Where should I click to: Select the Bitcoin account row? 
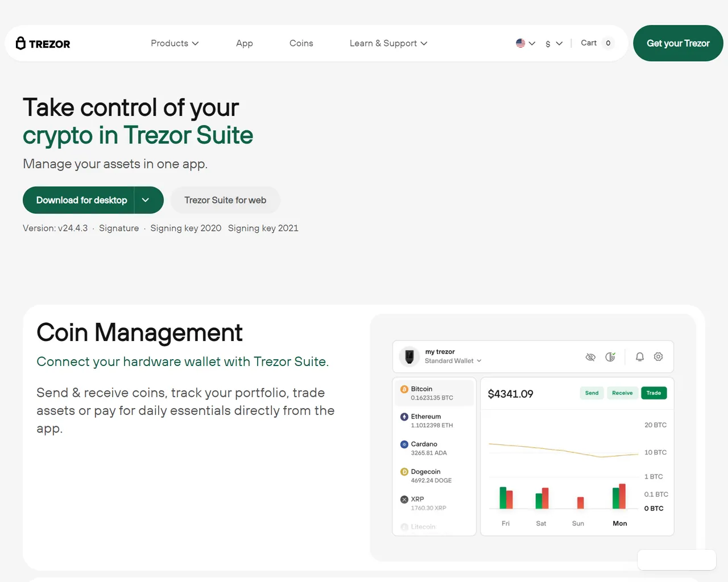pos(435,393)
